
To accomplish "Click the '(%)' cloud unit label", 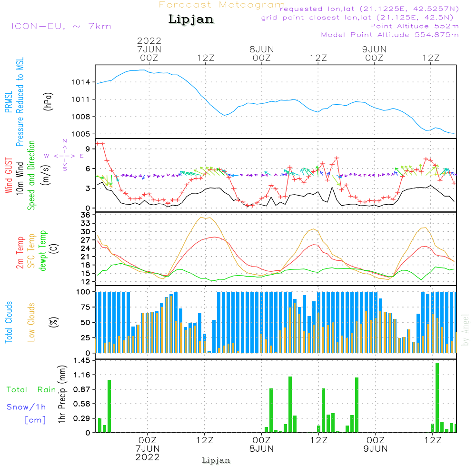I will 54,322.
